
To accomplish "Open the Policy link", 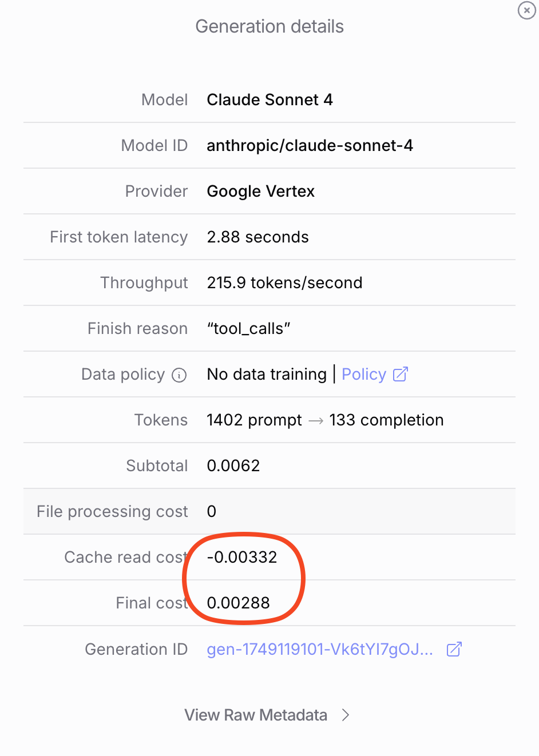I will click(364, 374).
